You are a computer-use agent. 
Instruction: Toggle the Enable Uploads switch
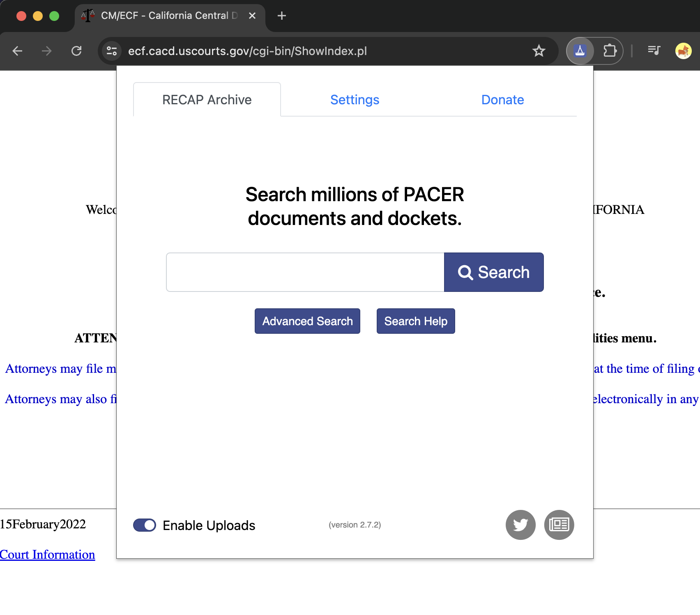coord(145,525)
